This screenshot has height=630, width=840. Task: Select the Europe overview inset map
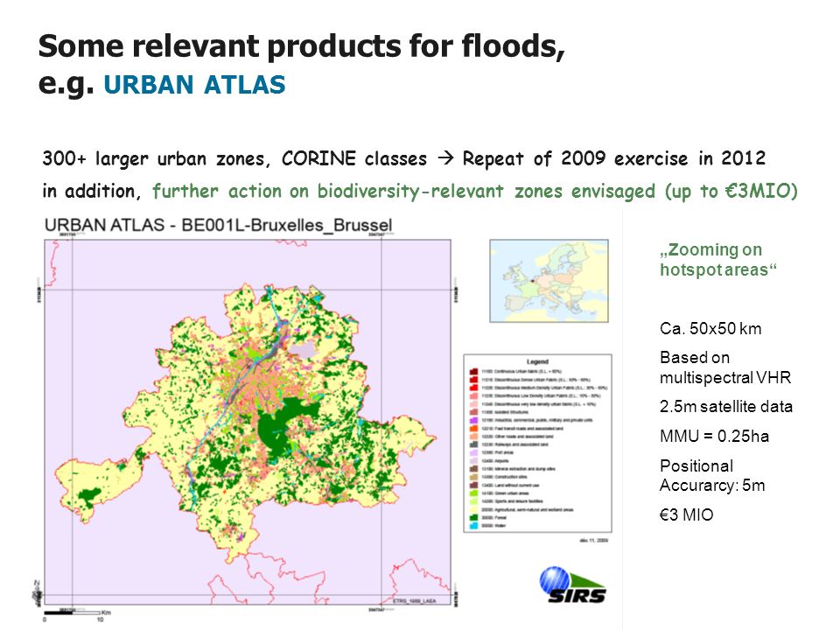pyautogui.click(x=549, y=281)
